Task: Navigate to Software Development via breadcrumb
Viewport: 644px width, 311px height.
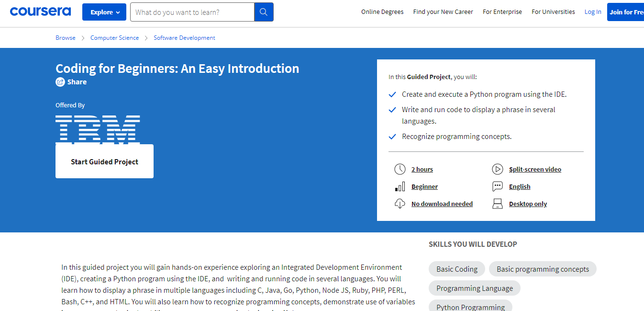Action: click(x=184, y=37)
